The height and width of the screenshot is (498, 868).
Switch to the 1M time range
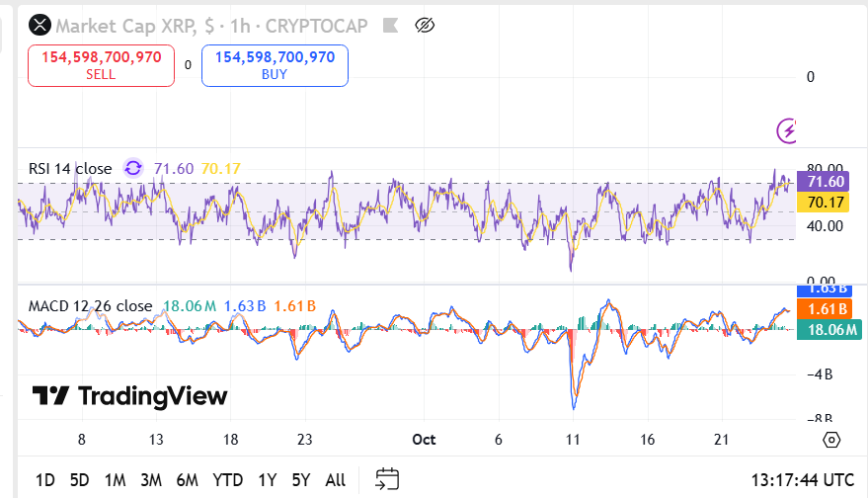tap(115, 480)
